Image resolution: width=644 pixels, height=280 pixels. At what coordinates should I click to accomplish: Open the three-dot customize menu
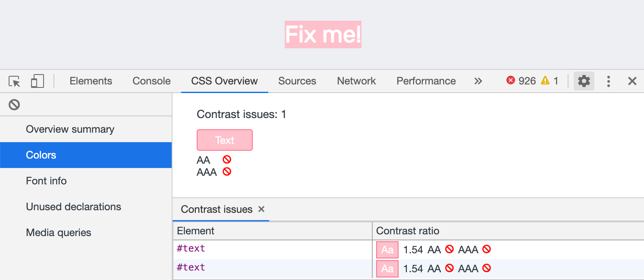click(608, 81)
